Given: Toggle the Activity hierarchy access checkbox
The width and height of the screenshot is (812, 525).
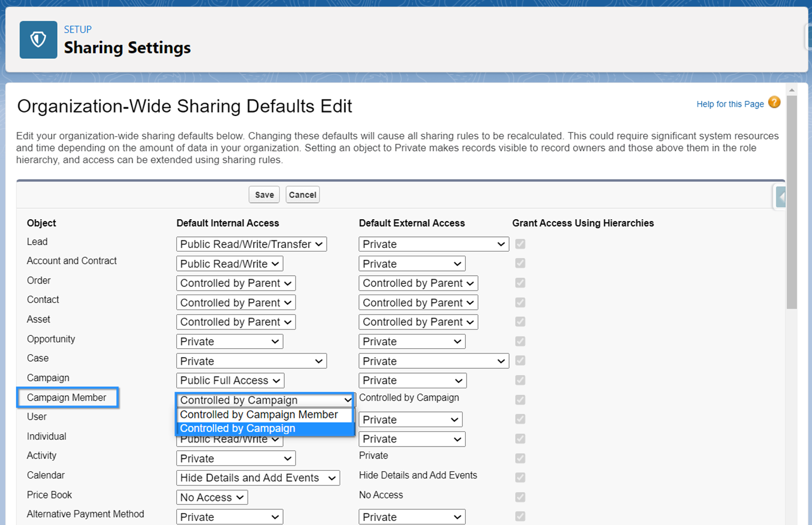Looking at the screenshot, I should 520,458.
